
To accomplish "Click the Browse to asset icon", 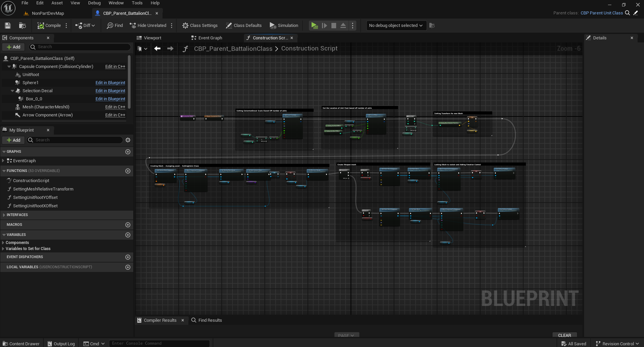I will 23,26.
